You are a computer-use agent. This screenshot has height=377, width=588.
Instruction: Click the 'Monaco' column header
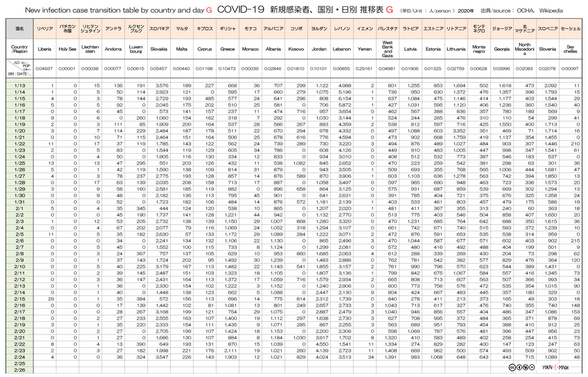click(x=250, y=49)
